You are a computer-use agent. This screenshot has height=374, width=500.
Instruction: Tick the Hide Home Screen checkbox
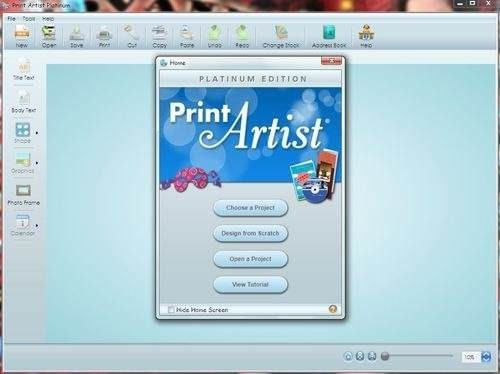pos(171,310)
